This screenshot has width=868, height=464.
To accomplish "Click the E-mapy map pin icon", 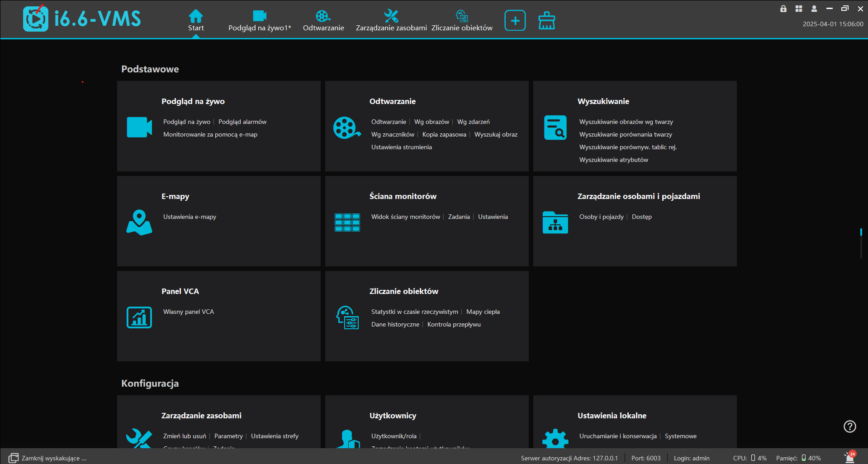I will [139, 222].
